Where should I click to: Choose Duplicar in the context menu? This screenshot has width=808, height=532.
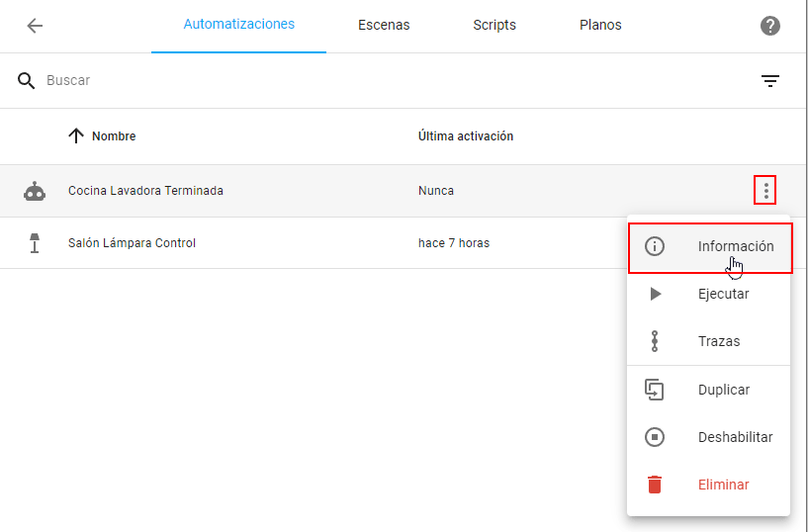pos(723,390)
